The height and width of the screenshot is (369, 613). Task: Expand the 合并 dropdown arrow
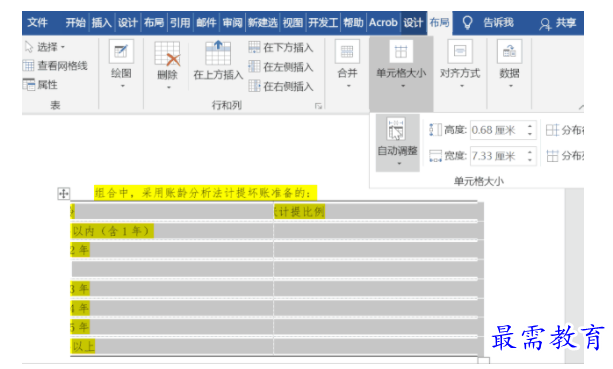point(348,86)
